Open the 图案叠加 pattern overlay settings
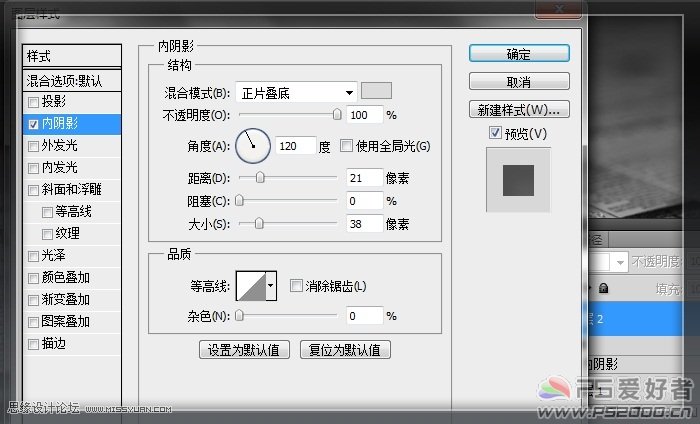 (66, 321)
